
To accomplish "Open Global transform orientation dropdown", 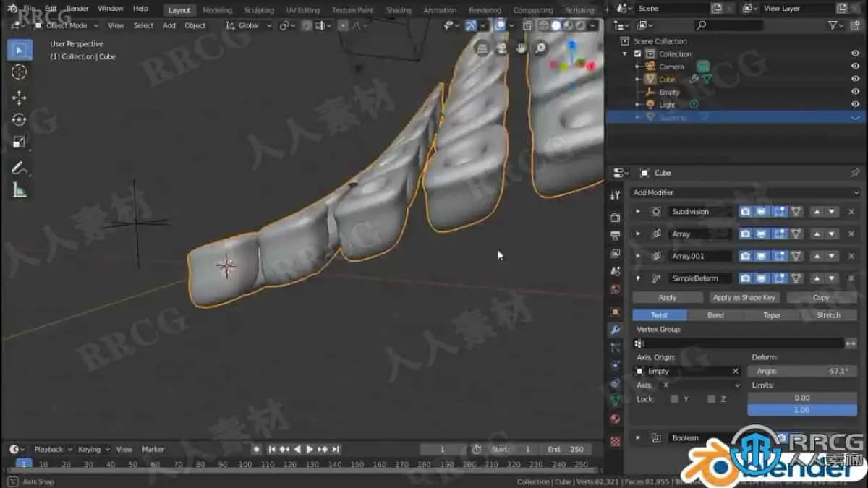I will [x=249, y=25].
